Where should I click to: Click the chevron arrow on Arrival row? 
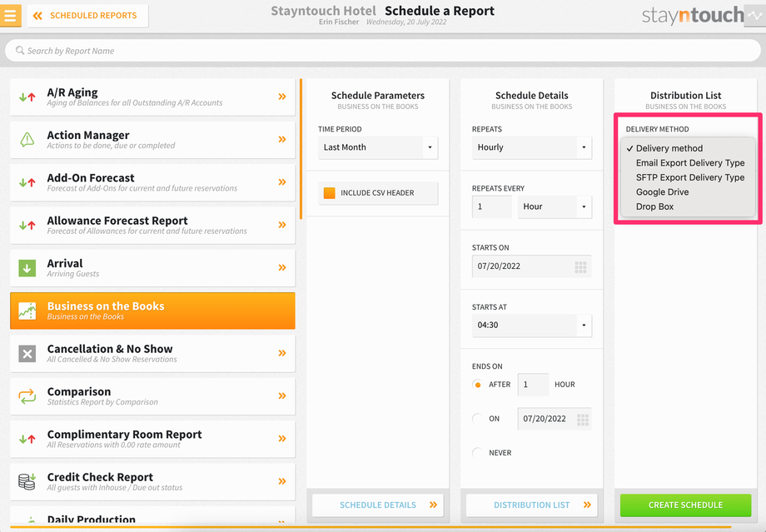tap(282, 268)
